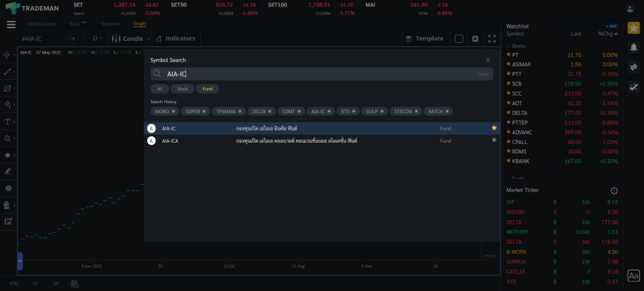This screenshot has height=291, width=644.
Task: Select the Stock filter tab
Action: click(182, 89)
